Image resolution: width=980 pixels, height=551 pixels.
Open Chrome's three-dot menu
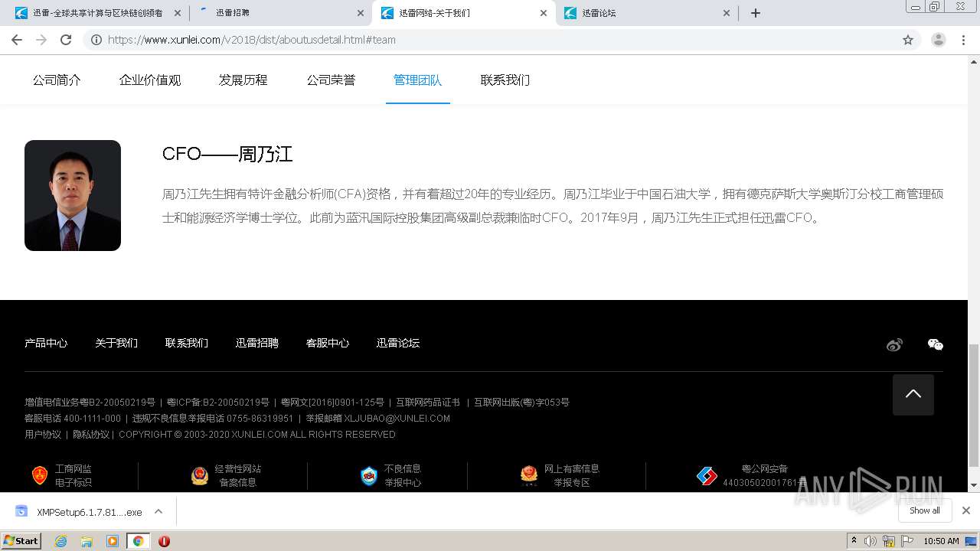coord(963,40)
